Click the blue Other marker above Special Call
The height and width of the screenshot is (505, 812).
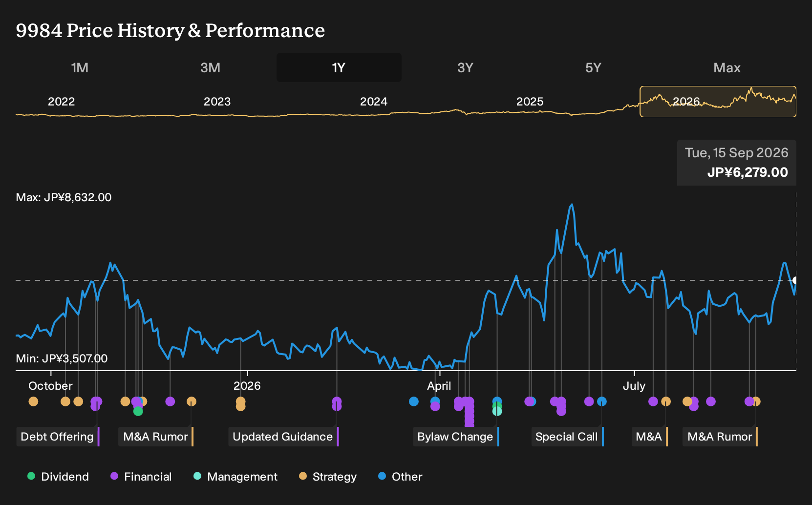pos(602,401)
